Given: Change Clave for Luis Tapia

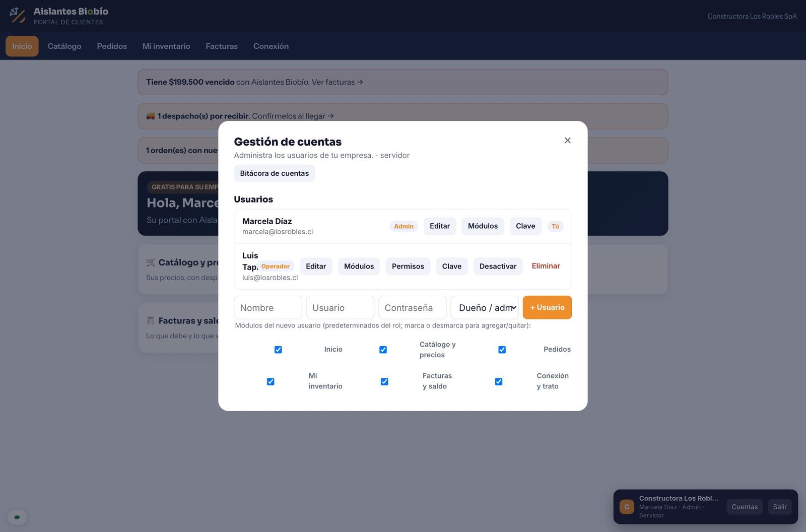Looking at the screenshot, I should (452, 266).
